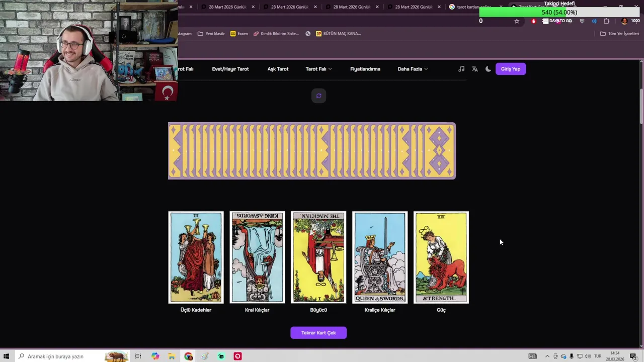Click the purple reshuffle icon above the deck

(318, 96)
